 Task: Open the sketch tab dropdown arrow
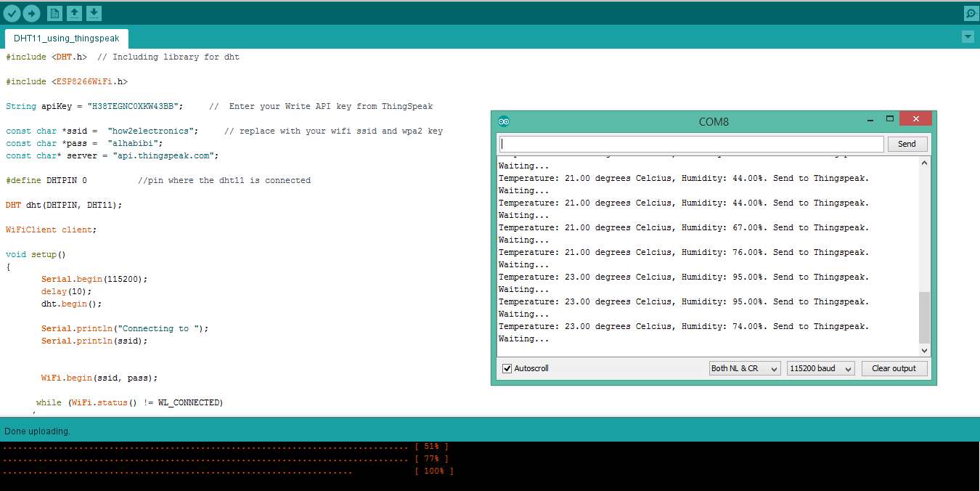coord(968,36)
